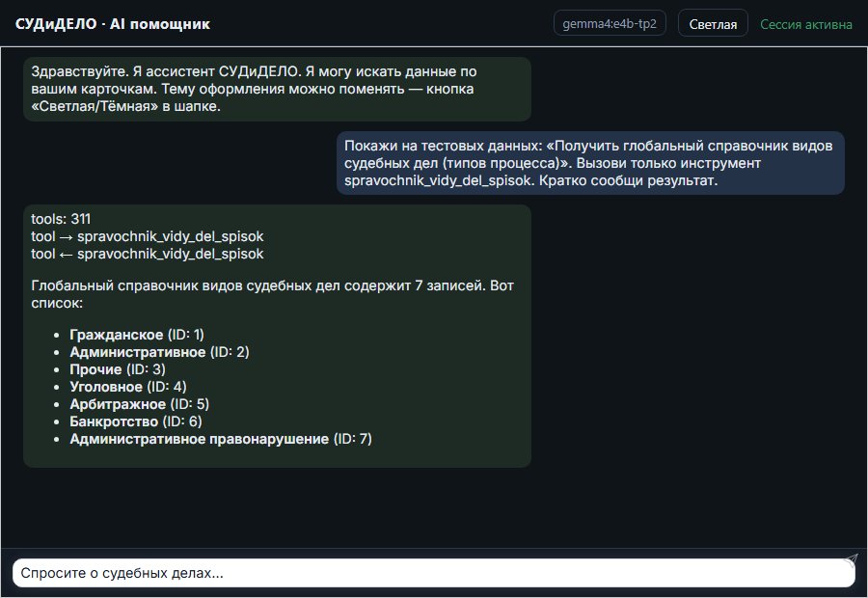Click the Сессия активна status label
The image size is (868, 598).
point(806,24)
